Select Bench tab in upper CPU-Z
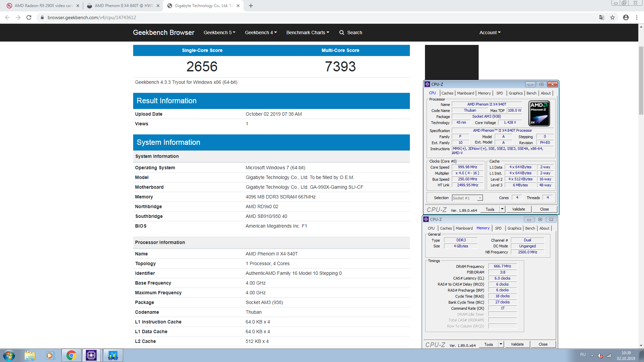This screenshot has width=644, height=362. (x=531, y=93)
